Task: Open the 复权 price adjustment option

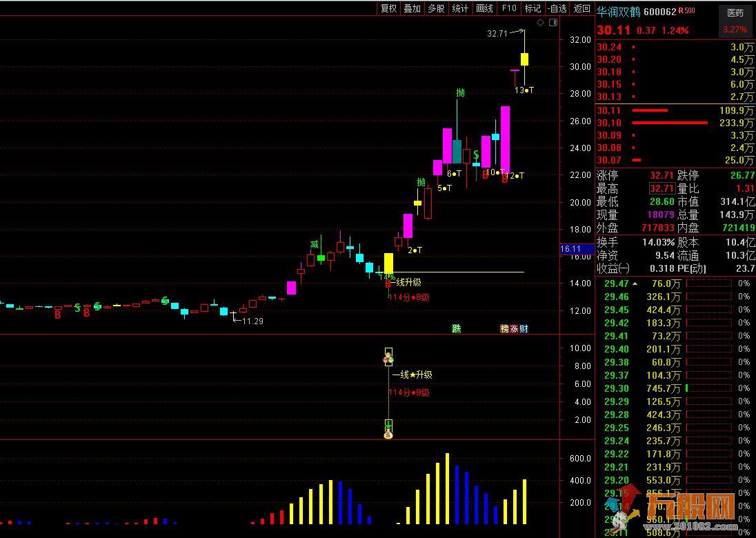Action: coord(388,8)
